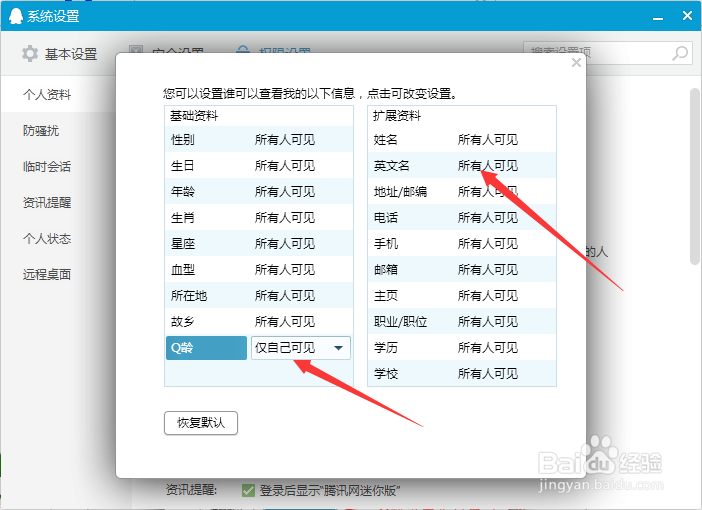The image size is (702, 510).
Task: Change 学校 visibility setting
Action: (488, 373)
